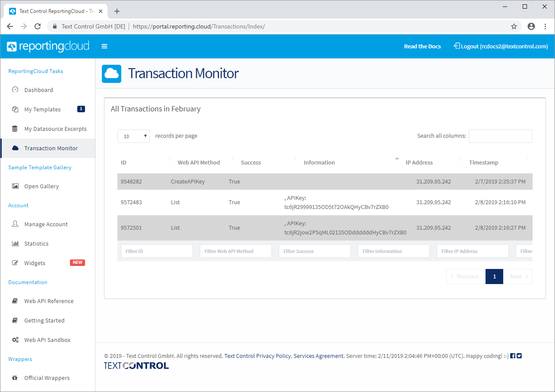555x392 pixels.
Task: Open Text Control Privacy Policy link
Action: [258, 356]
